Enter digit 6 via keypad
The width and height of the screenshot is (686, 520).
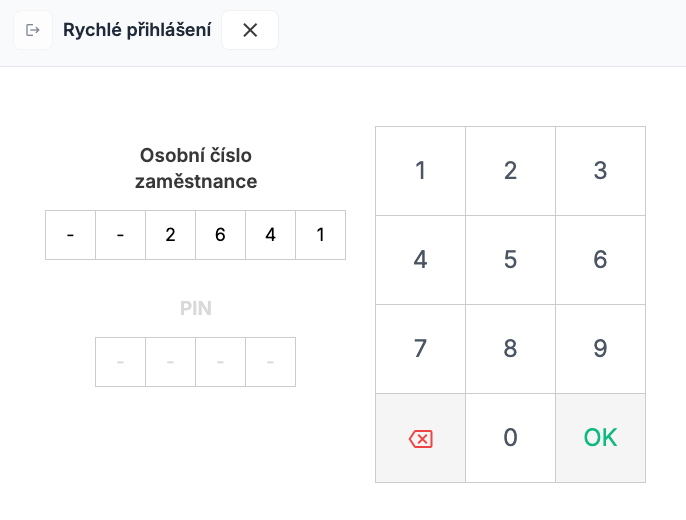(600, 260)
